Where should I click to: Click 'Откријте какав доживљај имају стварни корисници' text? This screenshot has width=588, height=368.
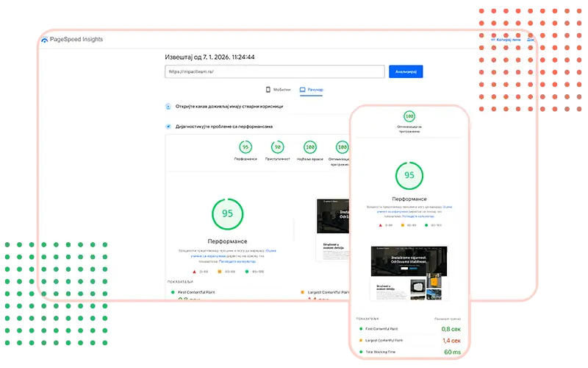pos(229,106)
